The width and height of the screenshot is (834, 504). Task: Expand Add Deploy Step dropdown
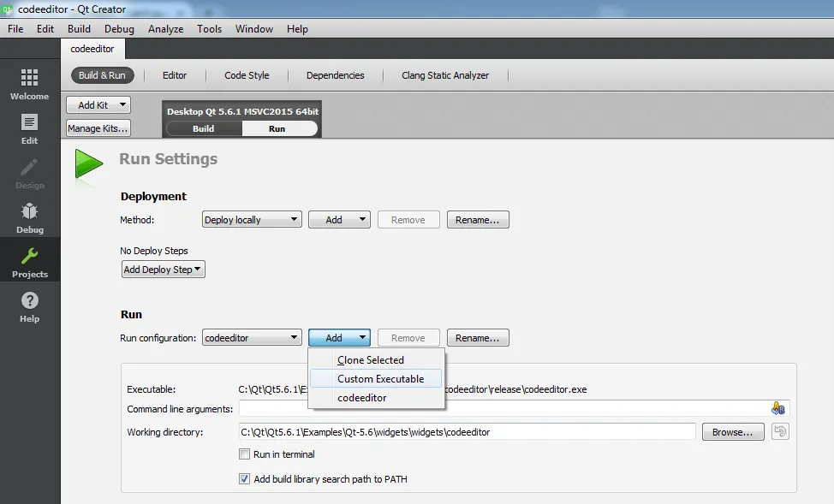click(x=164, y=270)
